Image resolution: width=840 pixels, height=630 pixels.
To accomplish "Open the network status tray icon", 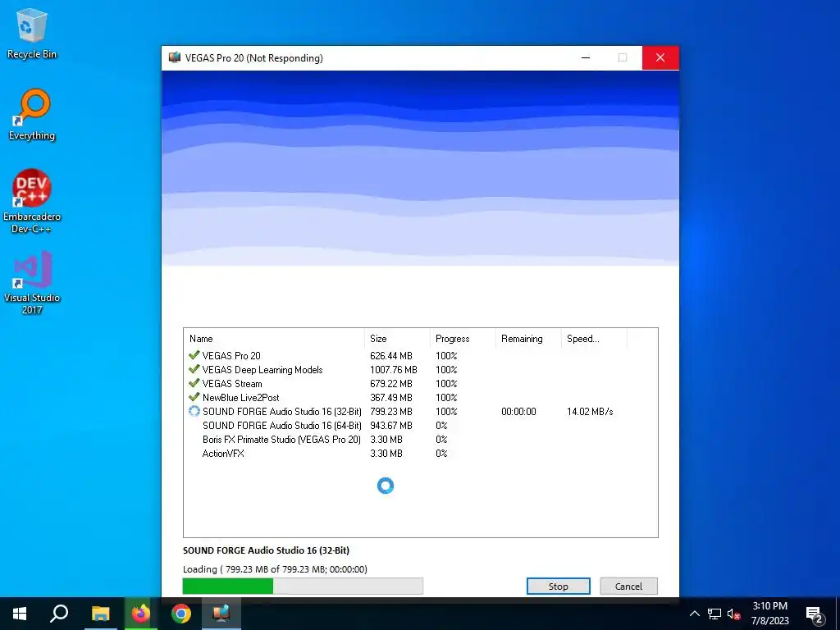I will (x=714, y=614).
